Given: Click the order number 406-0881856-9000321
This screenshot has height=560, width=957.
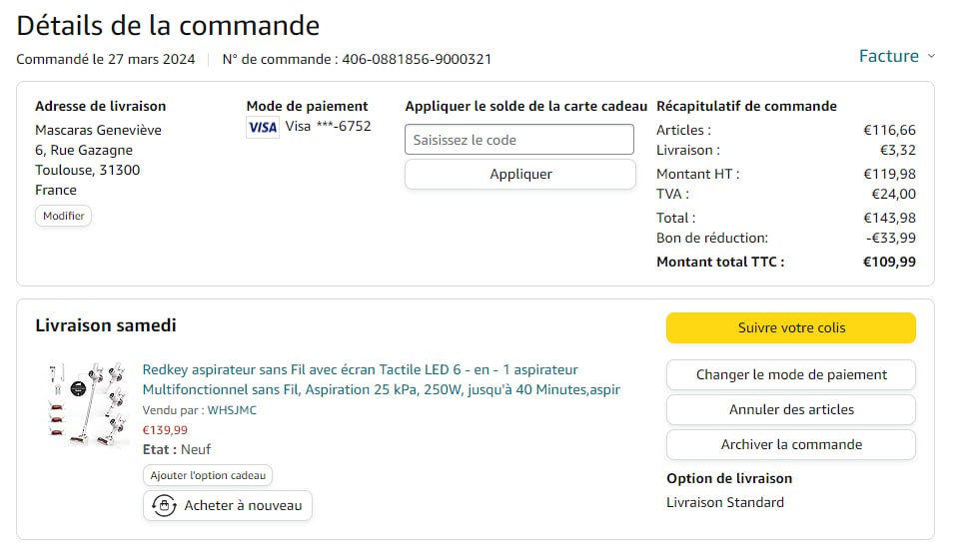Looking at the screenshot, I should tap(417, 59).
